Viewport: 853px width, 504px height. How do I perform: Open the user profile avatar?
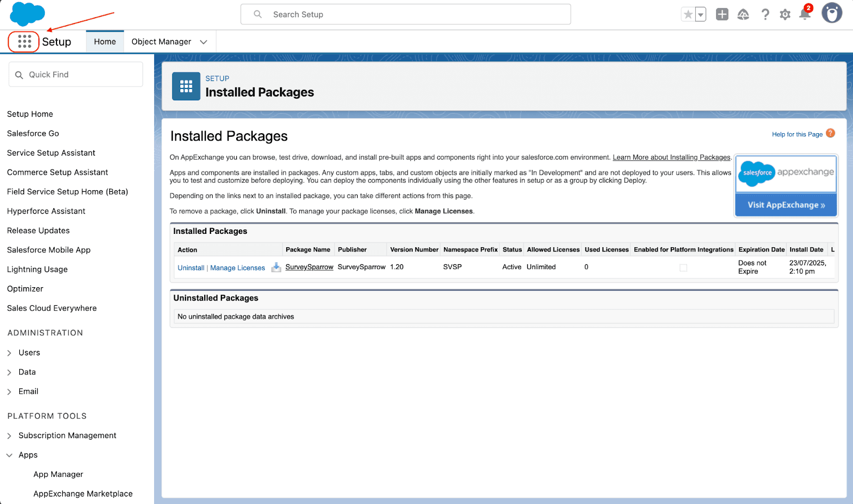[832, 13]
